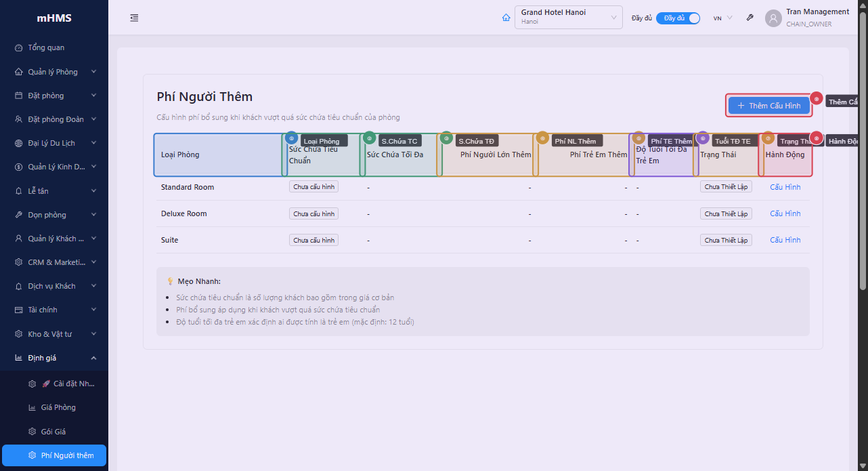The height and width of the screenshot is (471, 868).
Task: Click the bell icon beside Lễ tân
Action: click(19, 191)
